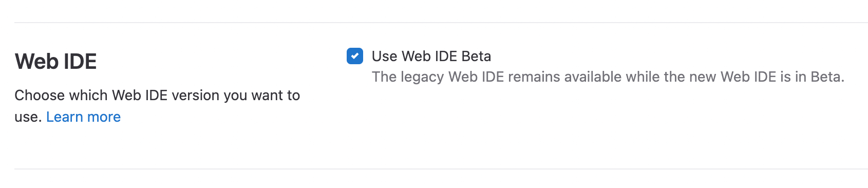The image size is (868, 188).
Task: Click the "Use Web IDE Beta" label text
Action: (431, 56)
